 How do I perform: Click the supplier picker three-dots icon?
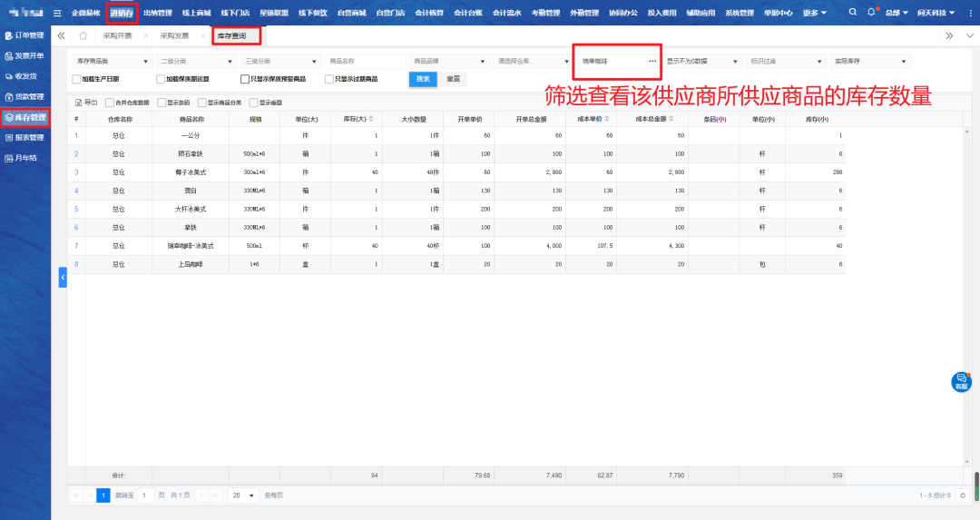(652, 61)
